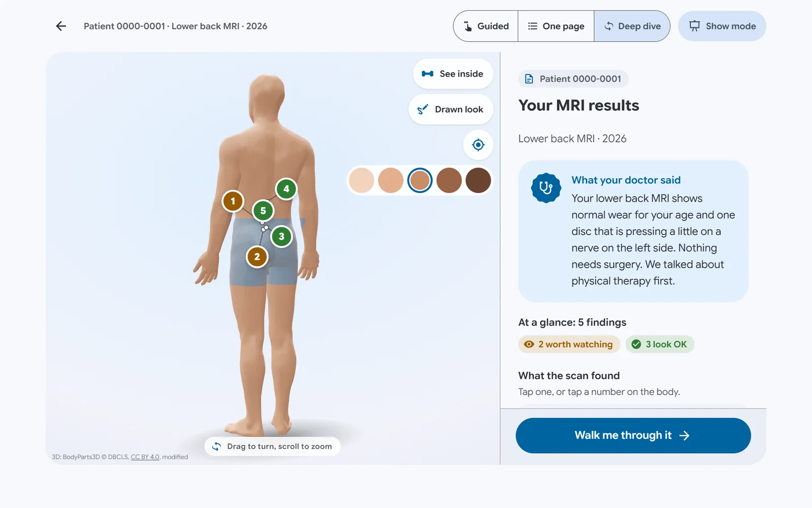Choose the medium-brown skin tone swatch
This screenshot has height=508, width=812.
(x=449, y=180)
